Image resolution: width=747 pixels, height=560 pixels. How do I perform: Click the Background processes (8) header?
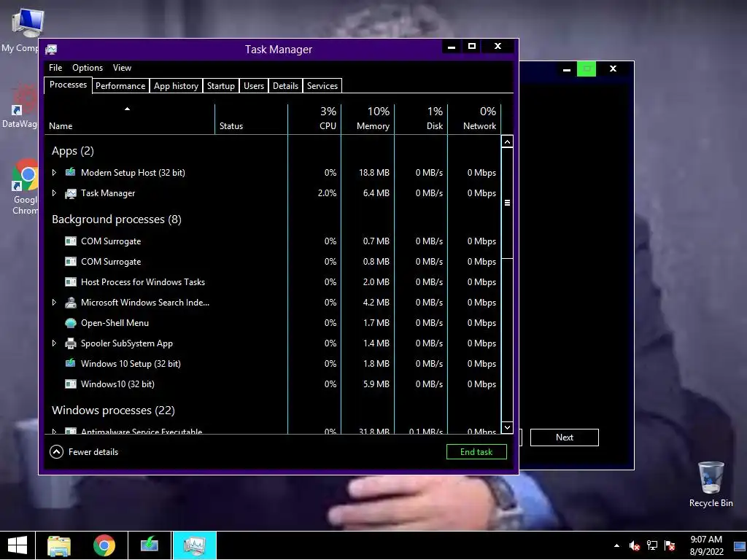point(117,219)
